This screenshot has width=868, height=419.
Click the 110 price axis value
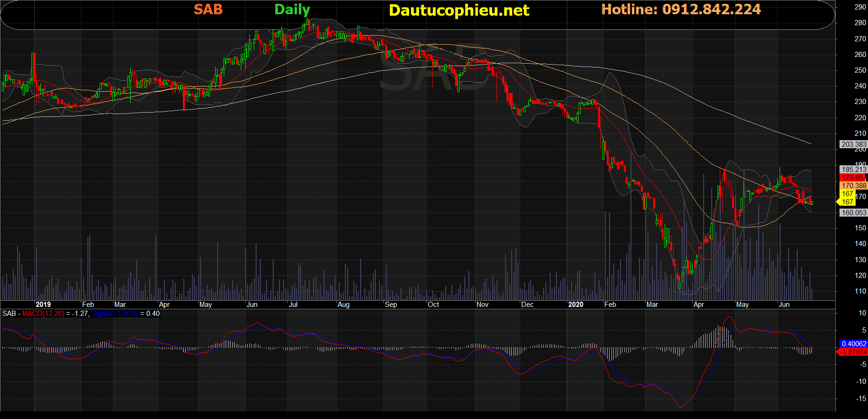click(x=860, y=291)
